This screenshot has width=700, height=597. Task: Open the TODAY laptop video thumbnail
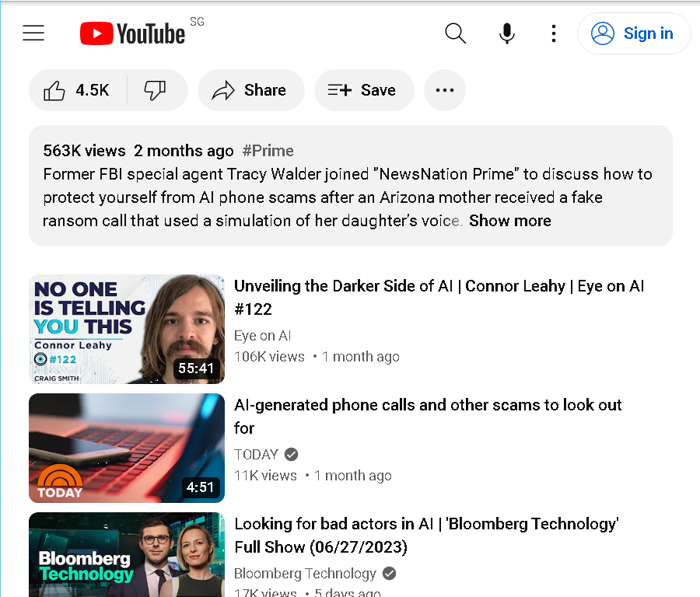(127, 448)
